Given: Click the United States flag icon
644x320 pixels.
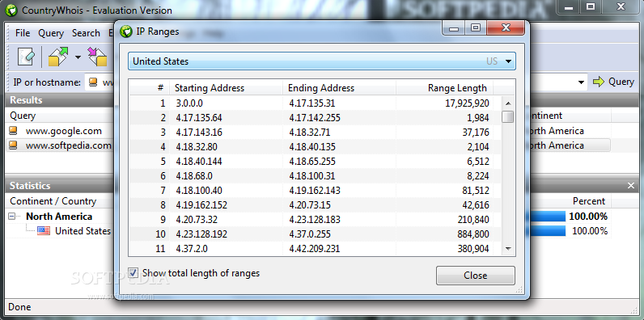Looking at the screenshot, I should pos(44,231).
